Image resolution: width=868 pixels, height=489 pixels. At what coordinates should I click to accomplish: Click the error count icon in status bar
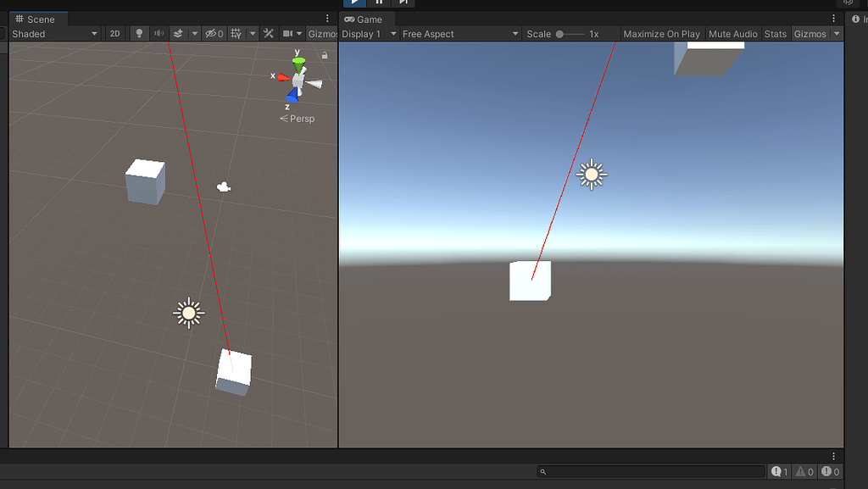pyautogui.click(x=828, y=471)
